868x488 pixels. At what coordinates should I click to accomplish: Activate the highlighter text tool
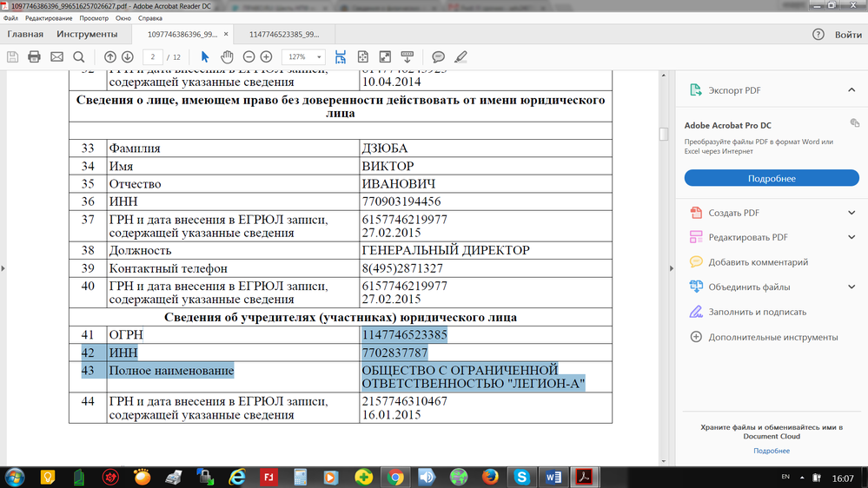coord(461,57)
